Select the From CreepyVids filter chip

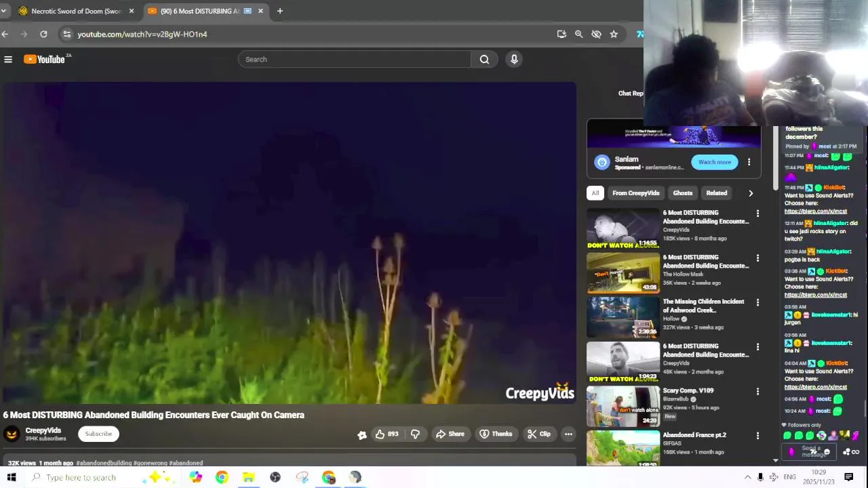(x=635, y=193)
